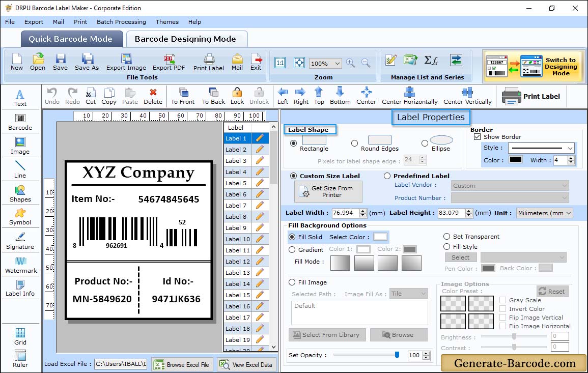Viewport: 588px width, 373px height.
Task: Open Image Fill As dropdown
Action: [x=409, y=294]
